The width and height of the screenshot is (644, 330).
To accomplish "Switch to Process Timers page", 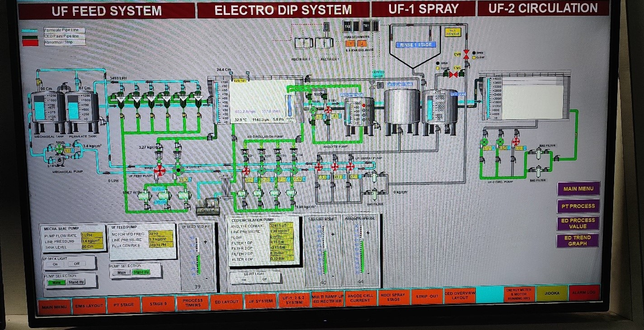I will click(192, 302).
